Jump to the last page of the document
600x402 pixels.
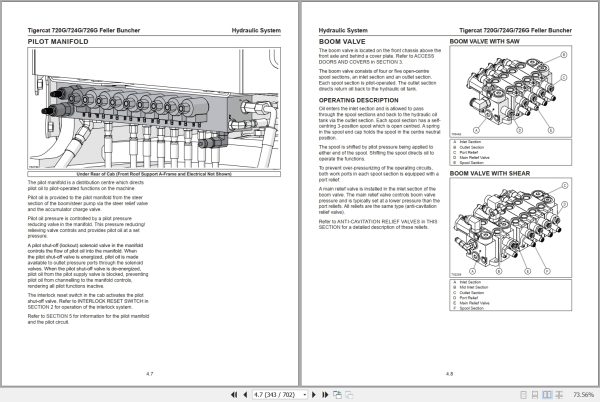(x=325, y=394)
